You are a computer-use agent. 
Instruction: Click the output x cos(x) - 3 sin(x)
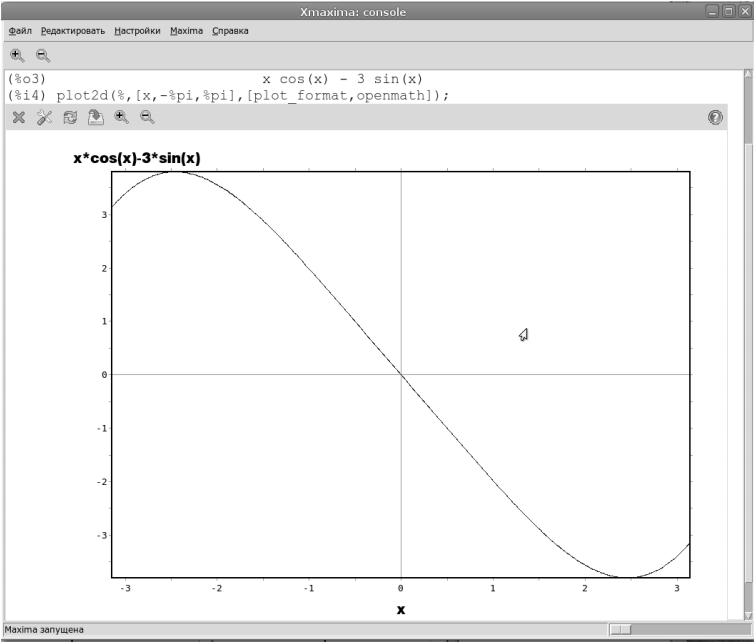pyautogui.click(x=342, y=79)
